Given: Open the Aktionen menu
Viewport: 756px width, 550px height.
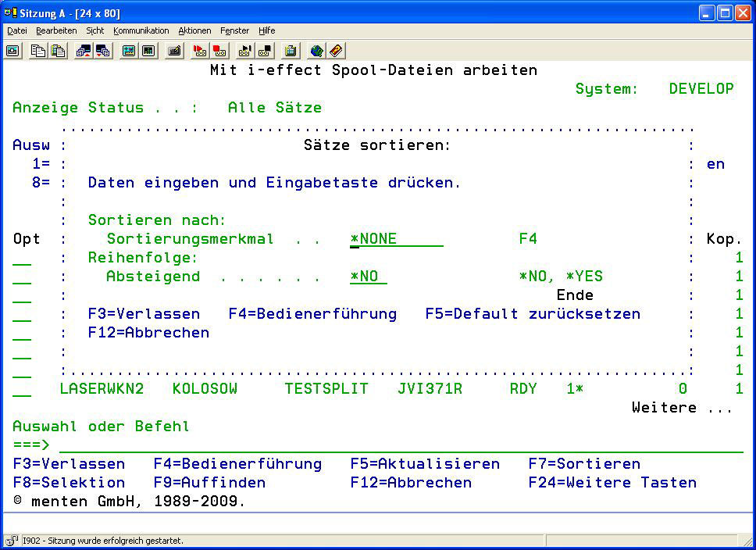Looking at the screenshot, I should pyautogui.click(x=194, y=30).
